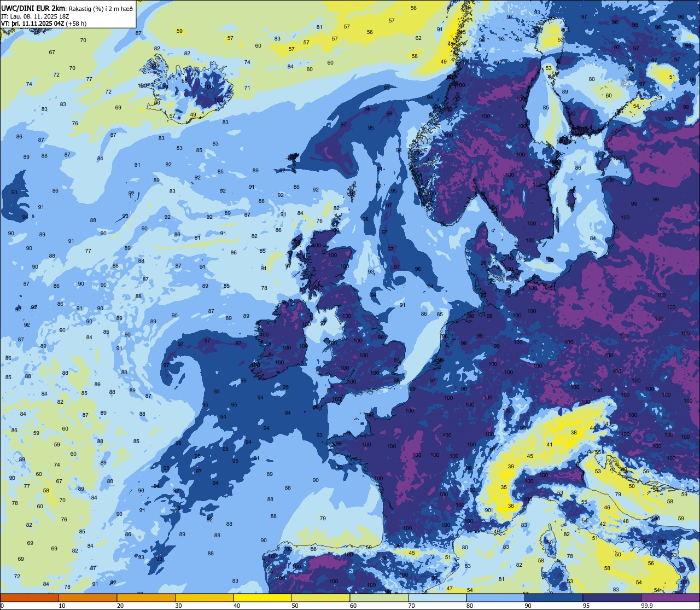Image resolution: width=700 pixels, height=610 pixels.
Task: Click the 10–20 percent legend color segment
Action: pyautogui.click(x=88, y=597)
